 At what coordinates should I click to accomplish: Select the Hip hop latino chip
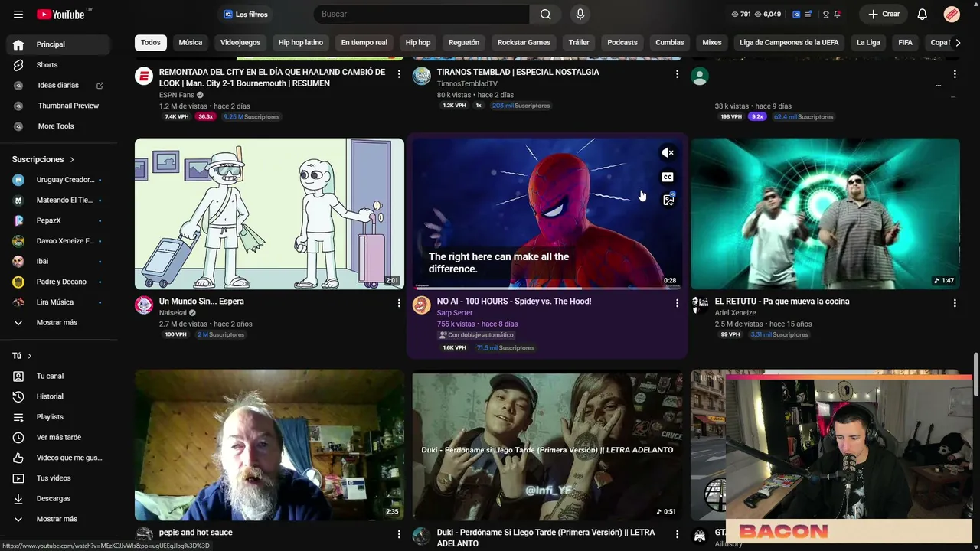point(301,43)
